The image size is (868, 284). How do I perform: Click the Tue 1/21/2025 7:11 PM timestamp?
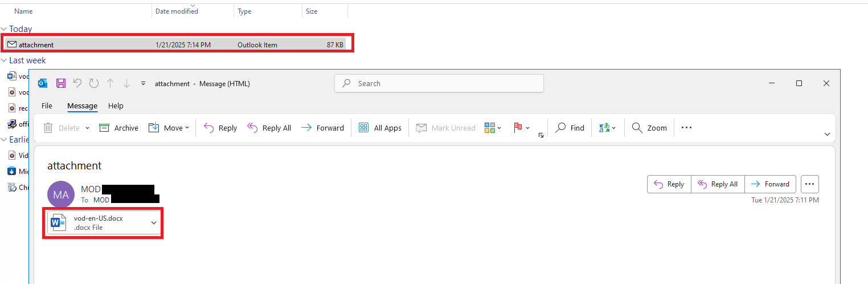(x=785, y=200)
